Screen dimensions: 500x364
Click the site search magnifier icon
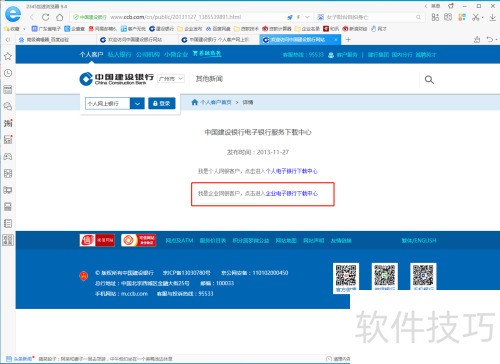pos(429,80)
